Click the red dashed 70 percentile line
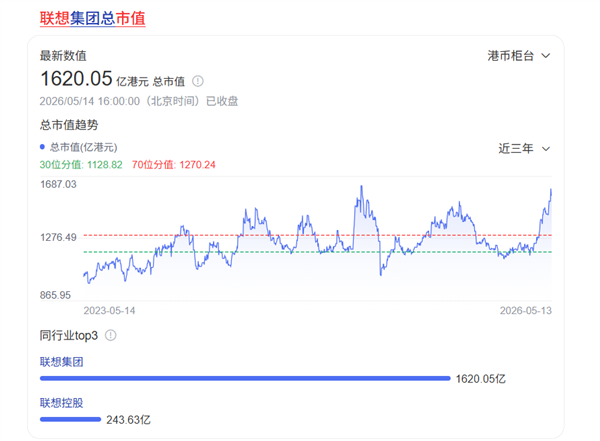This screenshot has height=441, width=600. 318,235
